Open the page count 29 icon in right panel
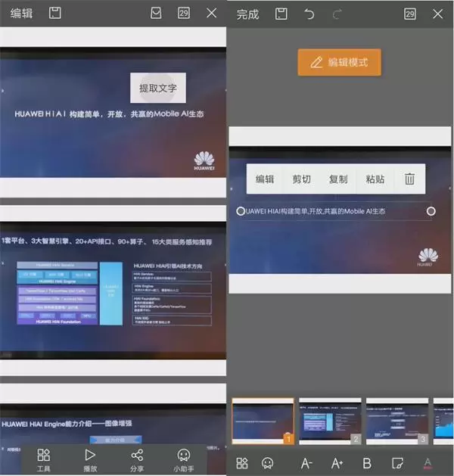454x476 pixels. pos(409,14)
